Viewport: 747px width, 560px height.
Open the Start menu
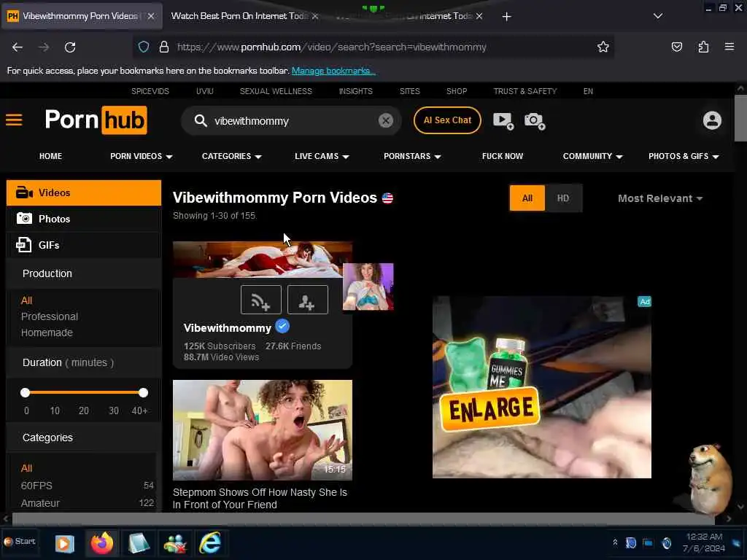[20, 542]
